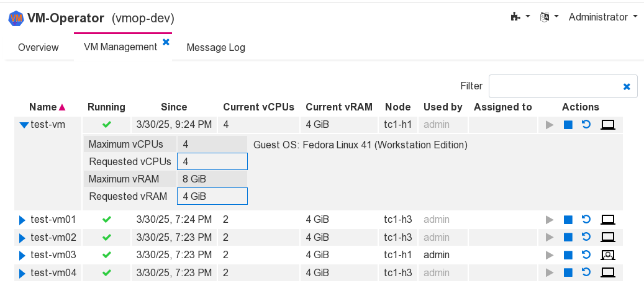Close the VM Management tab

tap(166, 42)
